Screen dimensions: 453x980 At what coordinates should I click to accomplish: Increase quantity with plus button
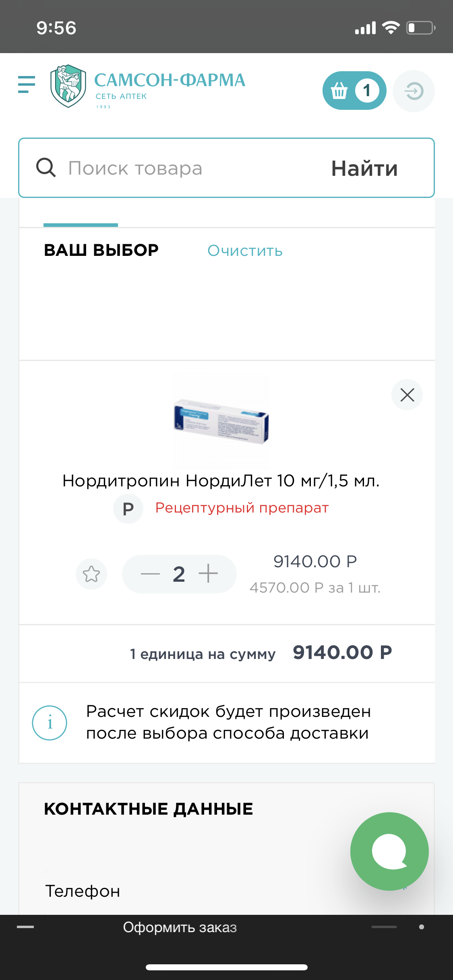(x=208, y=574)
